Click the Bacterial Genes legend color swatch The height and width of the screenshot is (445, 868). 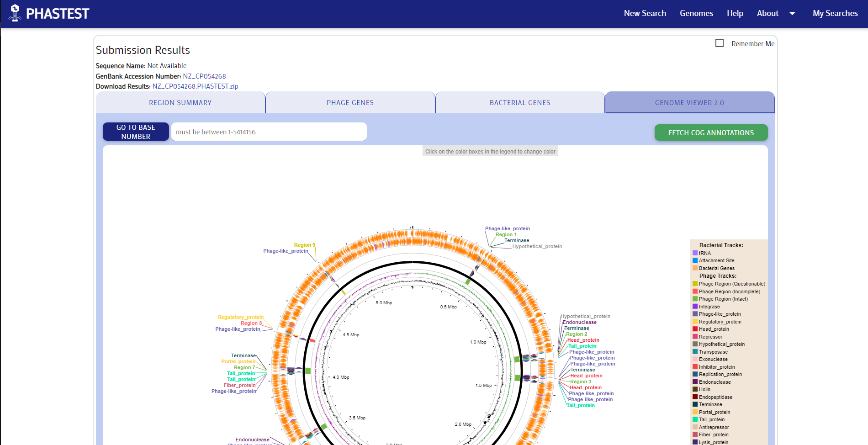point(695,268)
